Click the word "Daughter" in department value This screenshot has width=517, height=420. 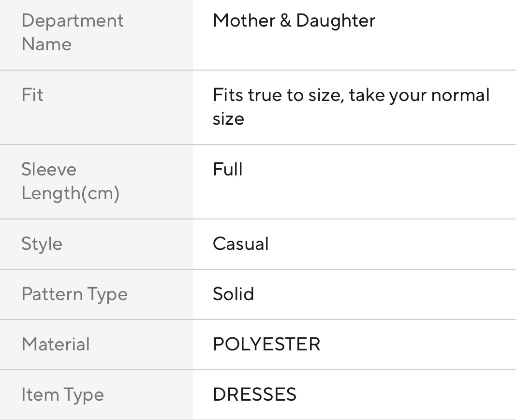336,21
